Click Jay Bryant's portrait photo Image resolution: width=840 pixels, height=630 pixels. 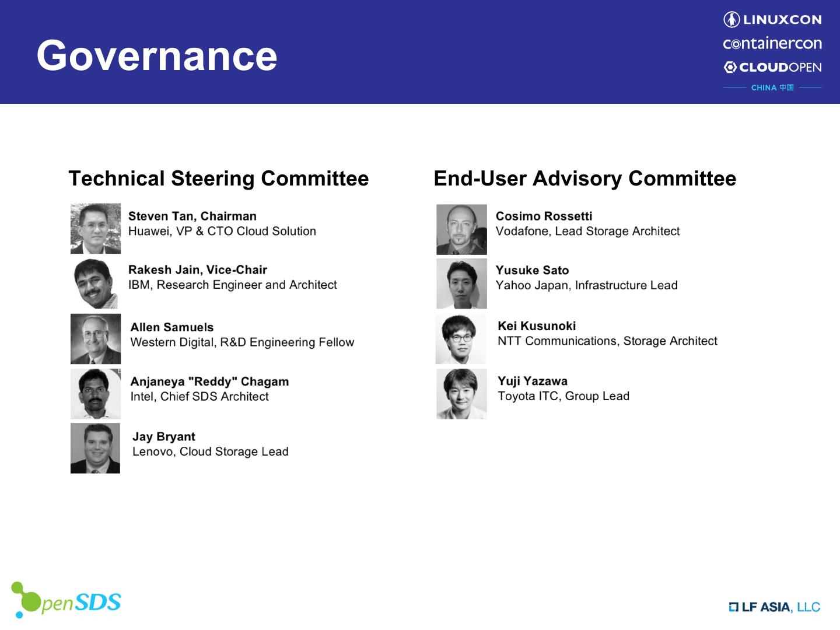pos(95,448)
